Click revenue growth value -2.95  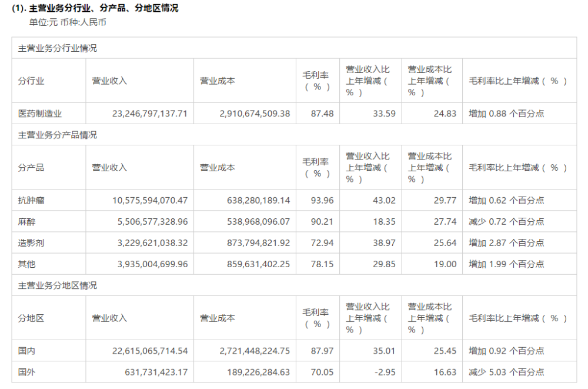click(x=385, y=372)
